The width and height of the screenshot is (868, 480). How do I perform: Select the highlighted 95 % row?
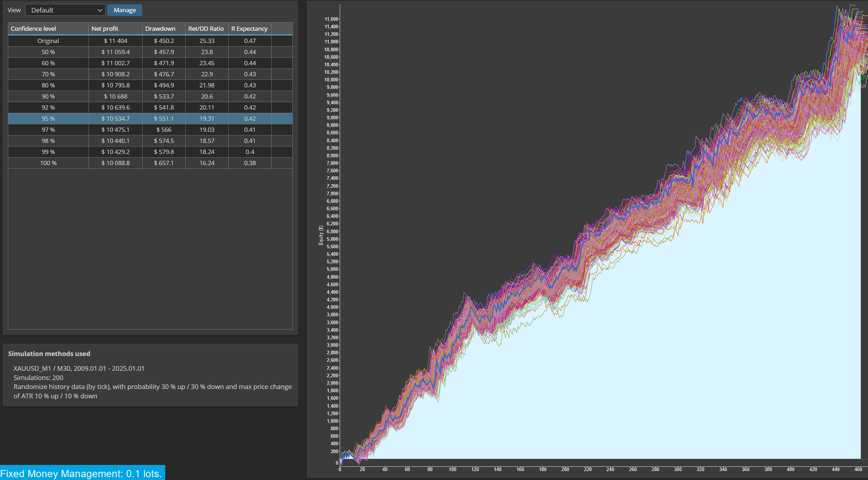click(150, 119)
